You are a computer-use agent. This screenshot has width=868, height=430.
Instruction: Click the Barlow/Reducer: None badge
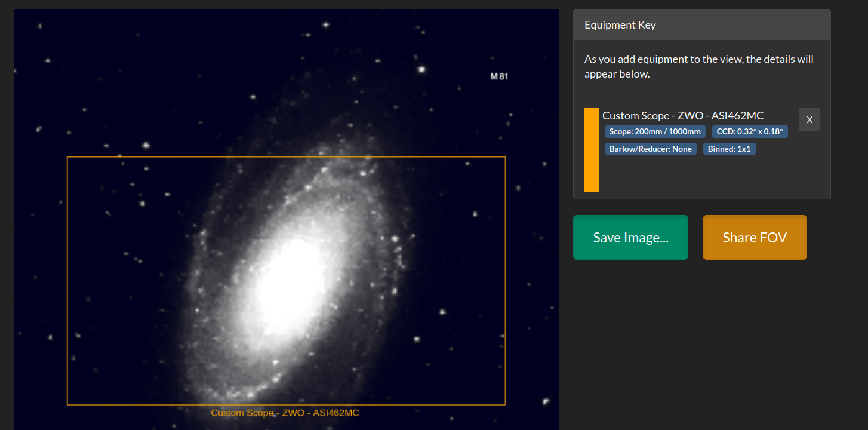651,149
